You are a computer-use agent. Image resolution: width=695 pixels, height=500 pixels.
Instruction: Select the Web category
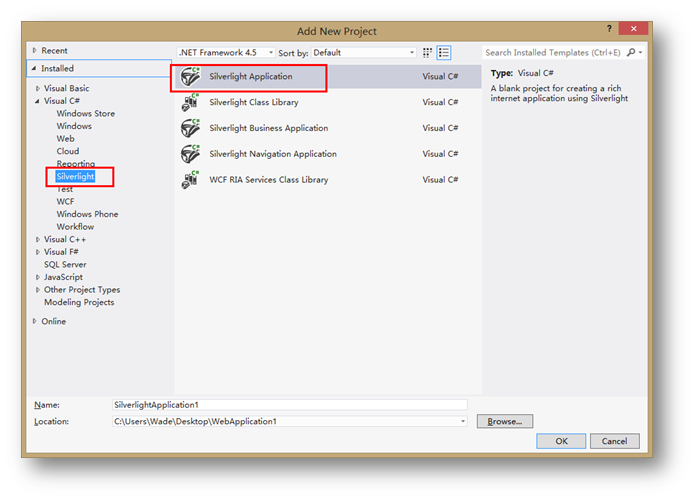coord(66,139)
